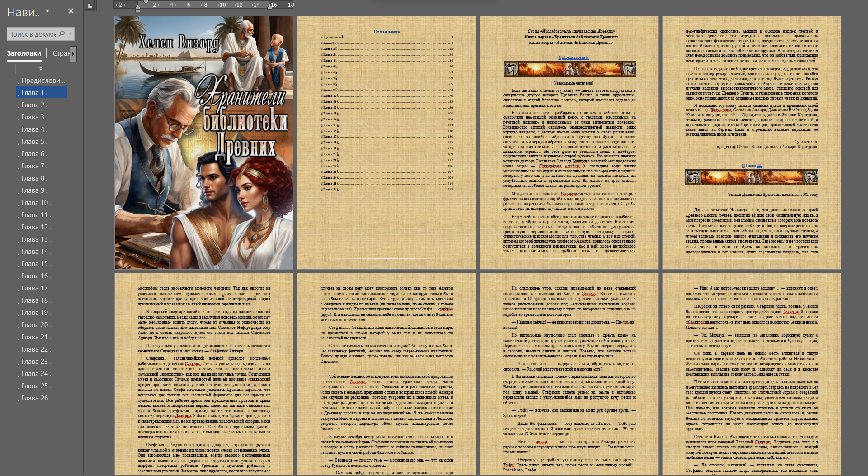Open the navigation pane options dropdown
868x476 pixels.
click(48, 11)
